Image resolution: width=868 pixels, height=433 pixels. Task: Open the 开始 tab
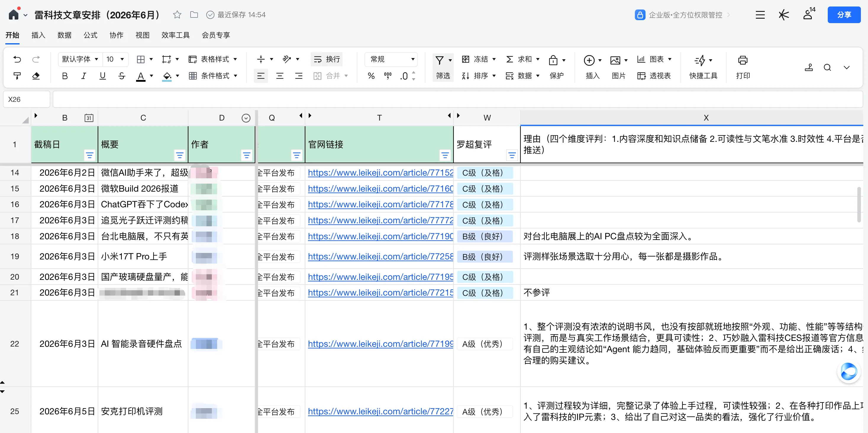(x=12, y=35)
